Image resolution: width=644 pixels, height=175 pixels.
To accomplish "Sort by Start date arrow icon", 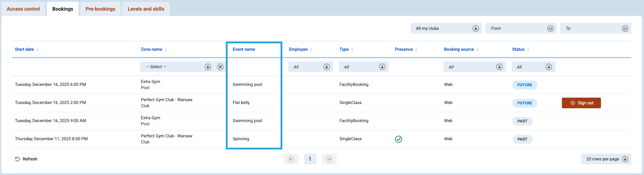I will (37, 50).
